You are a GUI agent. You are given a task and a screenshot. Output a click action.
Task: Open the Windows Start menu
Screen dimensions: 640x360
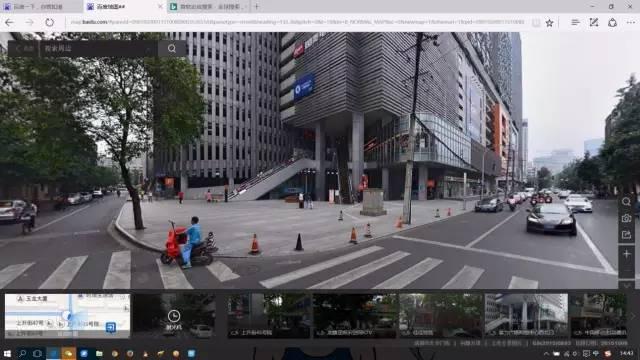(x=7, y=353)
